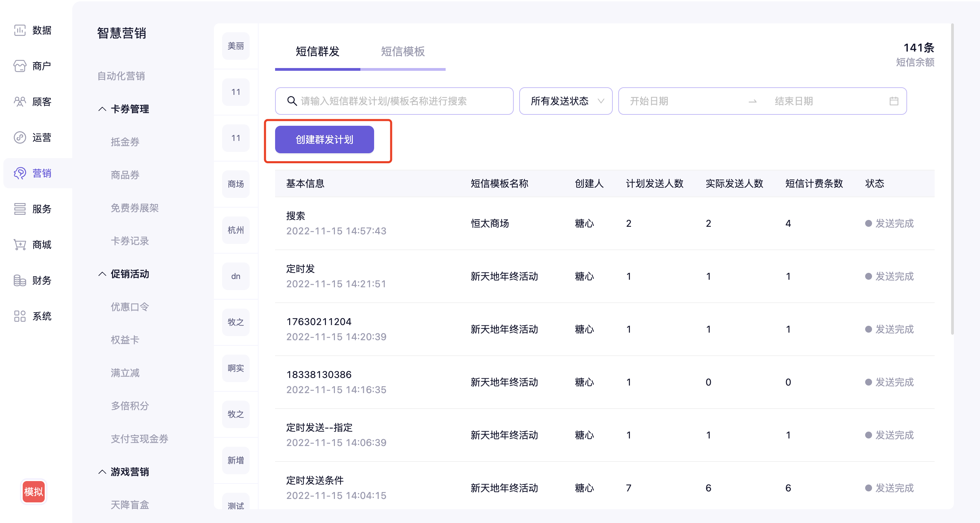Viewport: 980px width, 523px height.
Task: Open the 商城 shopping cart icon
Action: [20, 244]
